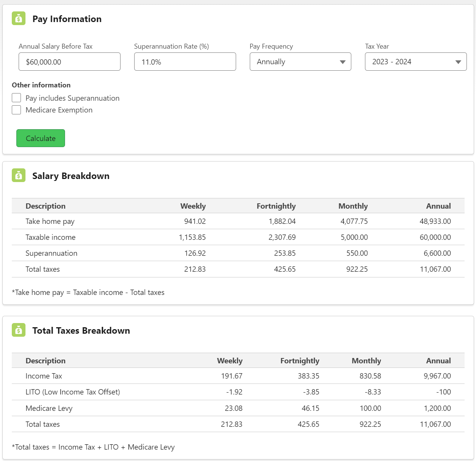Click monthly LITO value -8.33
476x461 pixels.
click(373, 392)
